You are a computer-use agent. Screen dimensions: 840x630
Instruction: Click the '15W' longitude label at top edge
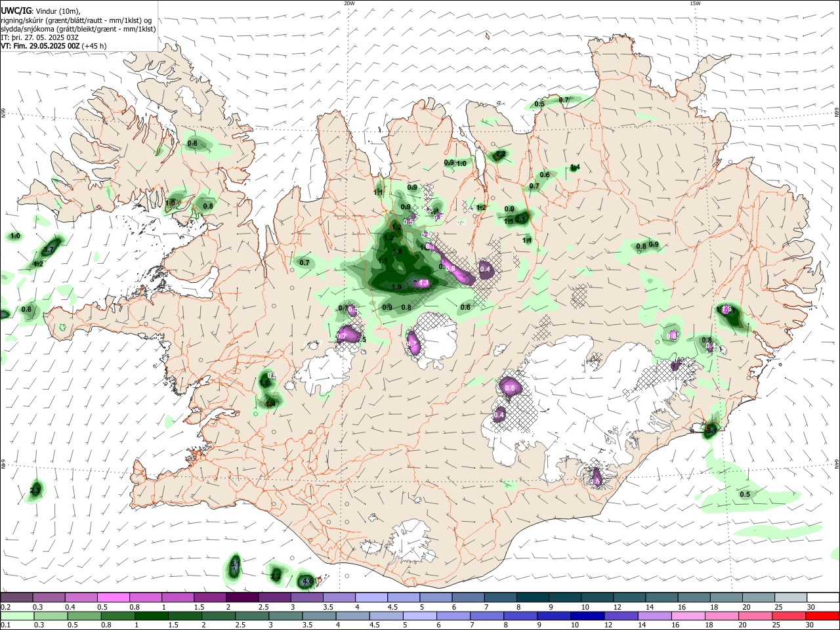(695, 3)
